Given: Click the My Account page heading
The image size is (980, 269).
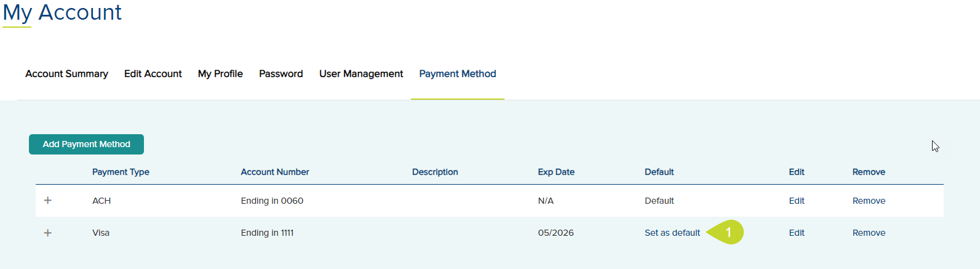Looking at the screenshot, I should (x=62, y=12).
